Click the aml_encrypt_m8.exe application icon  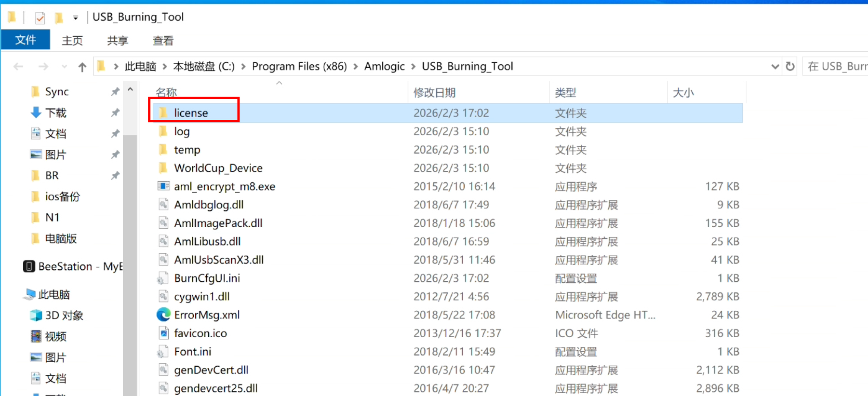[163, 186]
